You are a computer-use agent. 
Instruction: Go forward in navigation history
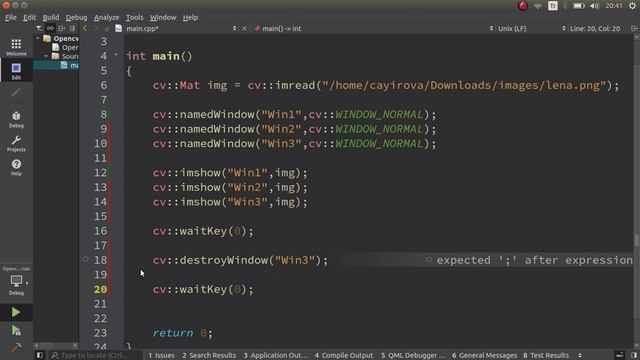point(96,28)
